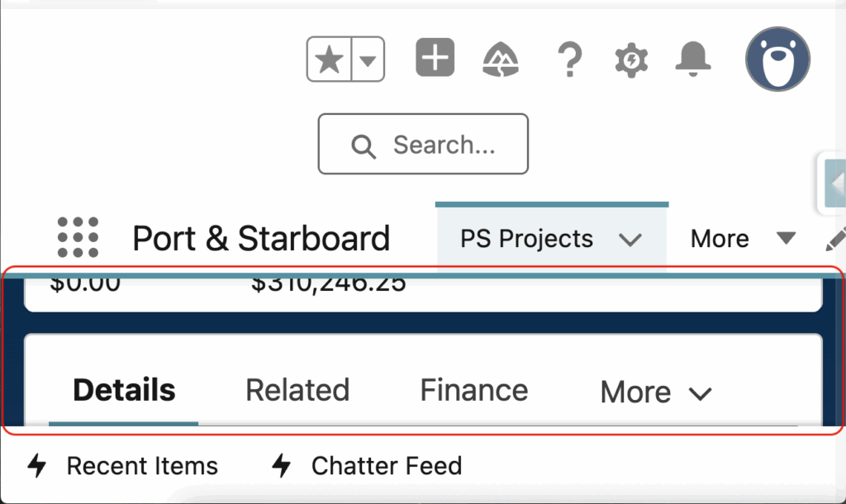The image size is (846, 504).
Task: Open Recent Items in the utility bar
Action: 124,466
